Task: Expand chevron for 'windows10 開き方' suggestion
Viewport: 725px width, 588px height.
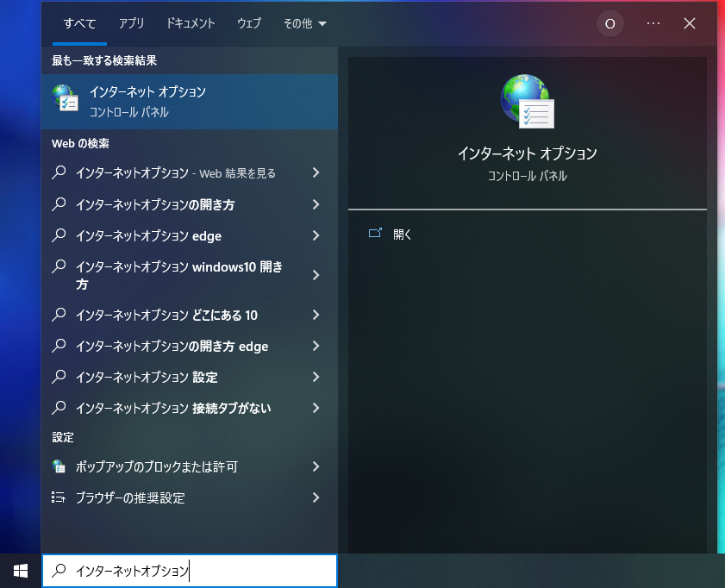Action: (x=316, y=275)
